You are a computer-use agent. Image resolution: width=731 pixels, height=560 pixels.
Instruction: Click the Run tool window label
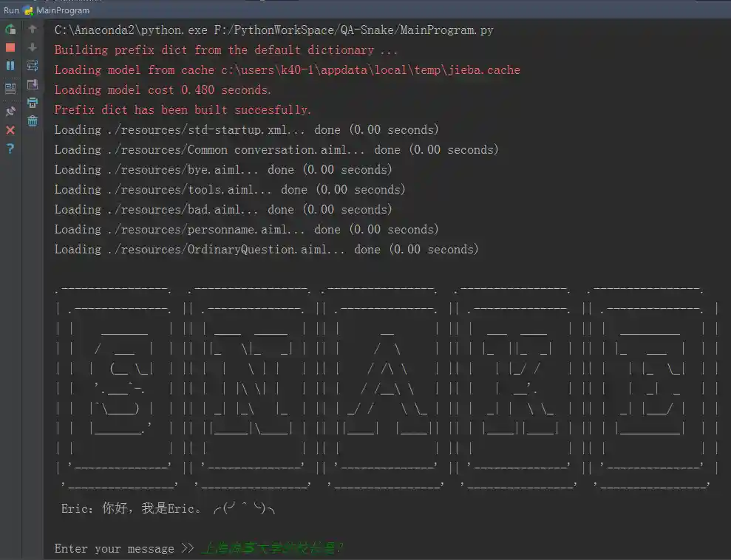[x=11, y=10]
